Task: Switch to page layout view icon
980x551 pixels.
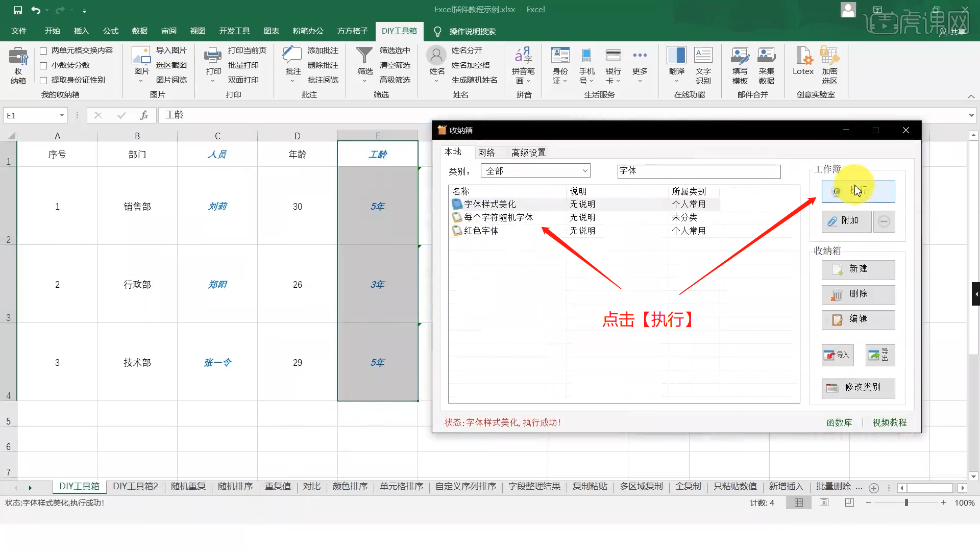Action: pos(824,503)
